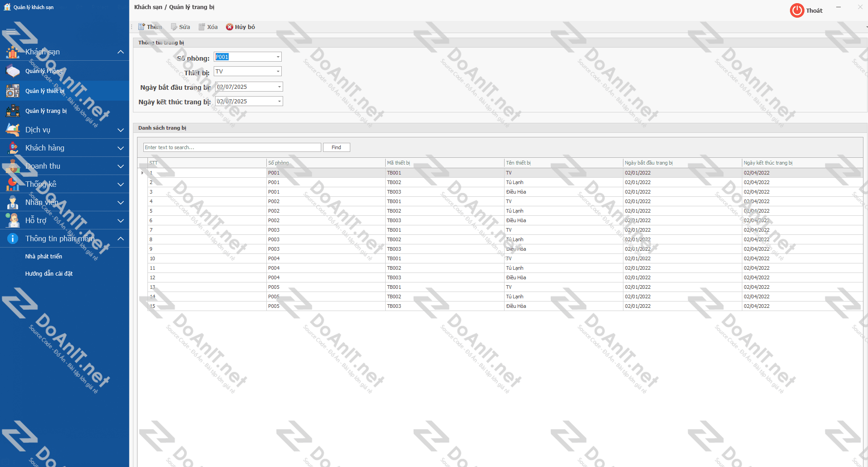The height and width of the screenshot is (467, 868).
Task: Click the Hủy bỏ button label
Action: click(x=245, y=27)
